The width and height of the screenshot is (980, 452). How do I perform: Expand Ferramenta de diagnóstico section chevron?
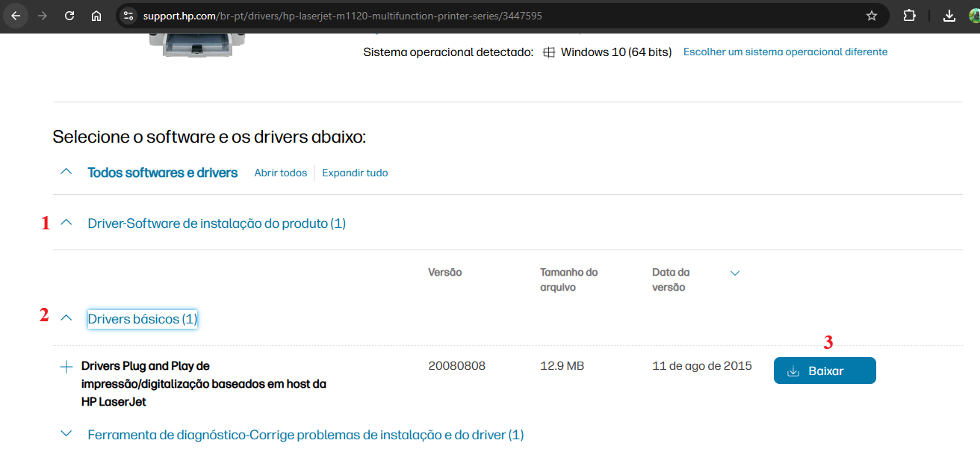click(66, 433)
